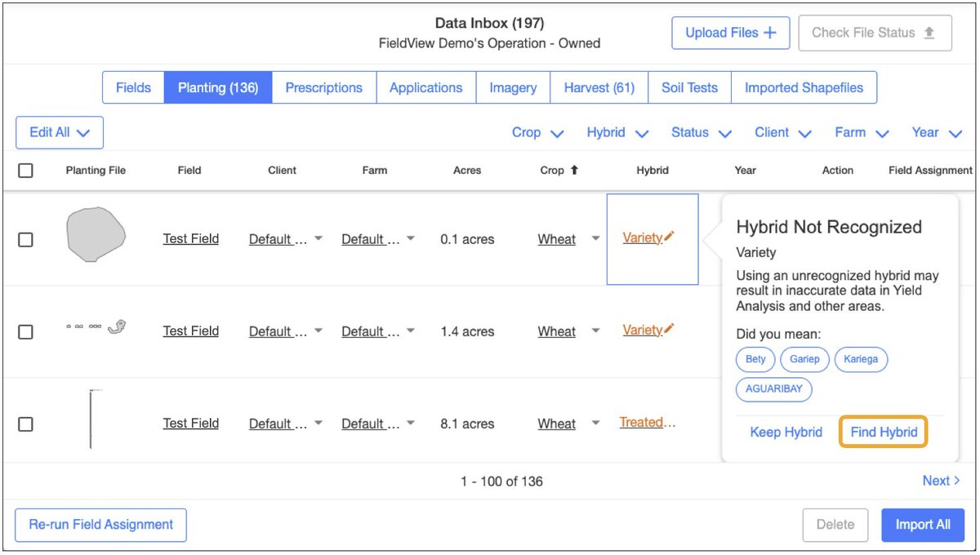Screen dimensions: 980x555
Task: Click the planting thumbnail in 1.4 acres row
Action: [x=96, y=326]
